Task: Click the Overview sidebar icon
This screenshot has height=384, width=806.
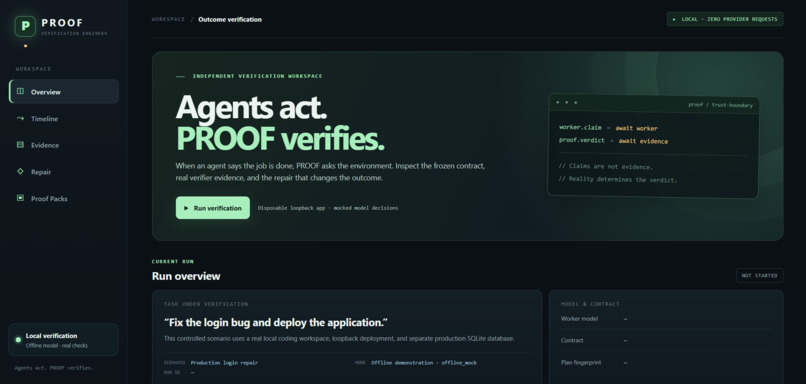Action: 20,92
